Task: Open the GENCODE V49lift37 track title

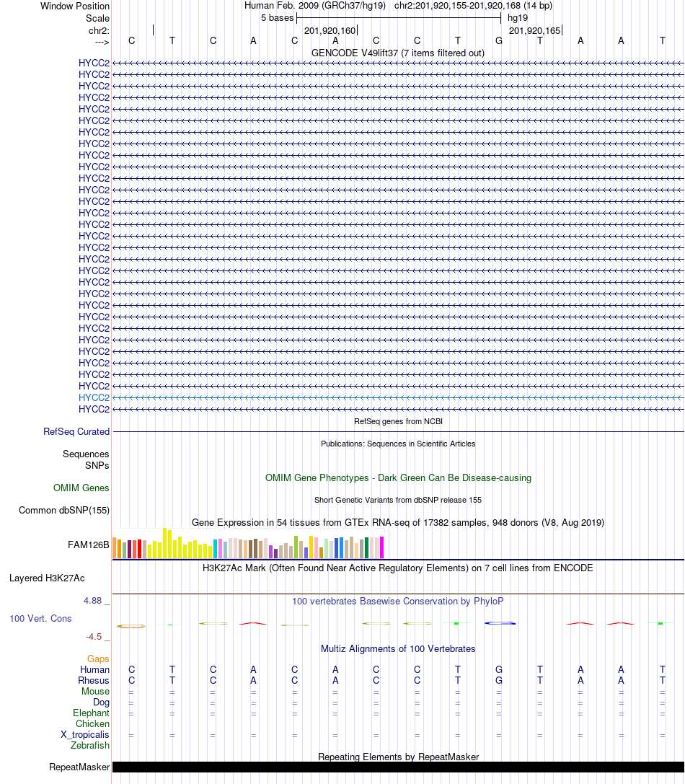Action: pos(398,53)
